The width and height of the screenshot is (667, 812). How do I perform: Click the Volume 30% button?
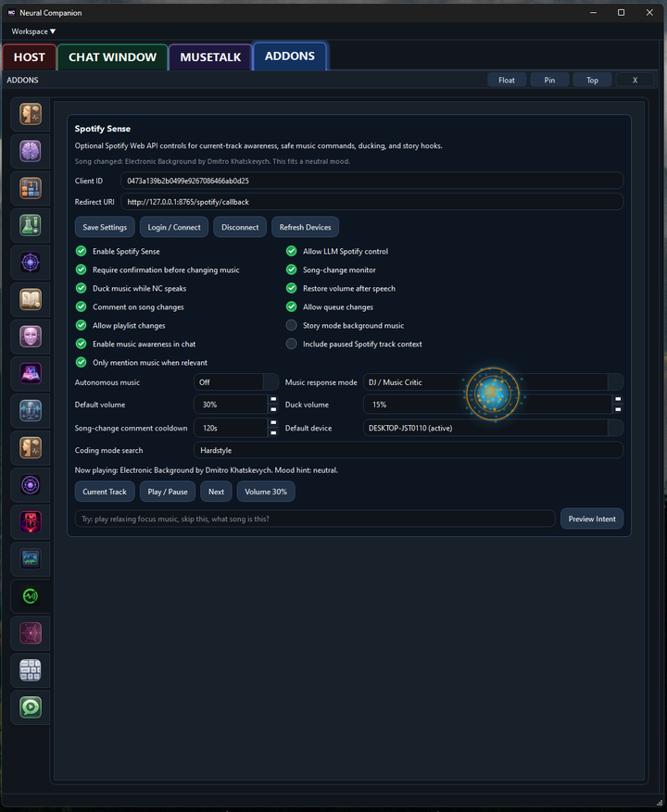pos(266,492)
